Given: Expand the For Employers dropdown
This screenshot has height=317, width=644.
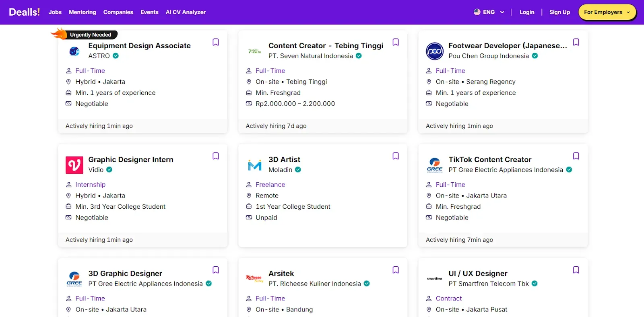Looking at the screenshot, I should pos(607,12).
